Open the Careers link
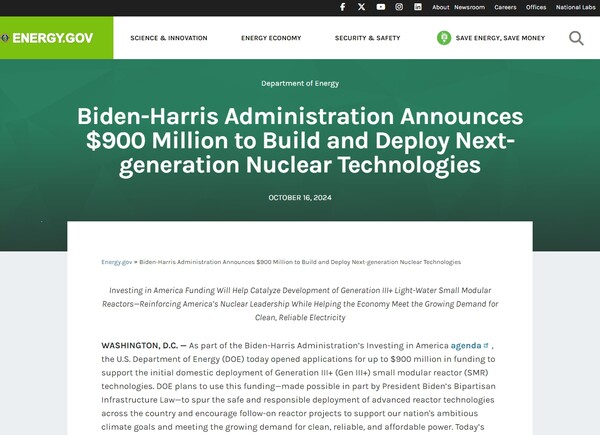This screenshot has width=600, height=435. (505, 7)
